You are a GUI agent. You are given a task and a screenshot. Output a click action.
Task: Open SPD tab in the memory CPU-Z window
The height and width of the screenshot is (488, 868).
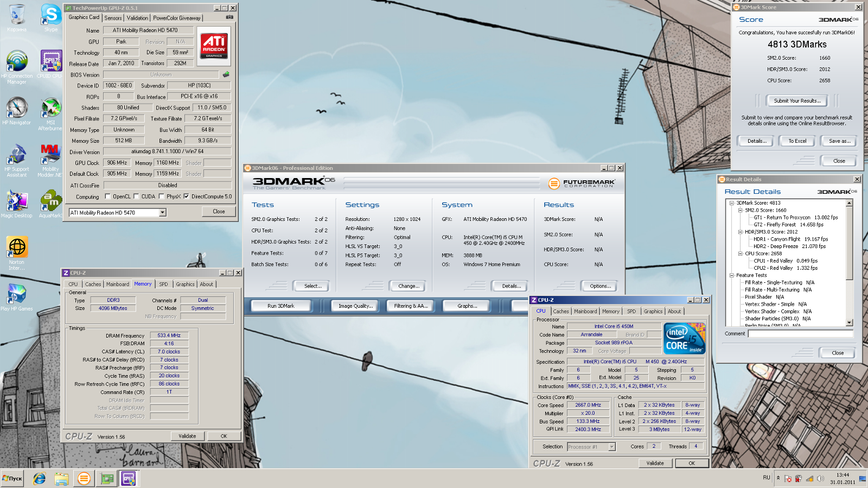click(163, 284)
